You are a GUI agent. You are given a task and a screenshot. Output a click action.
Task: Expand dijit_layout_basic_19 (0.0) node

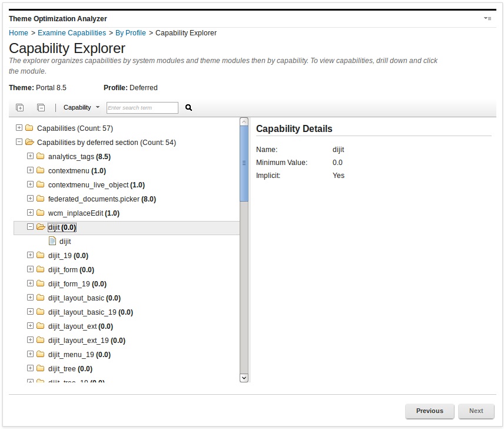(x=30, y=312)
